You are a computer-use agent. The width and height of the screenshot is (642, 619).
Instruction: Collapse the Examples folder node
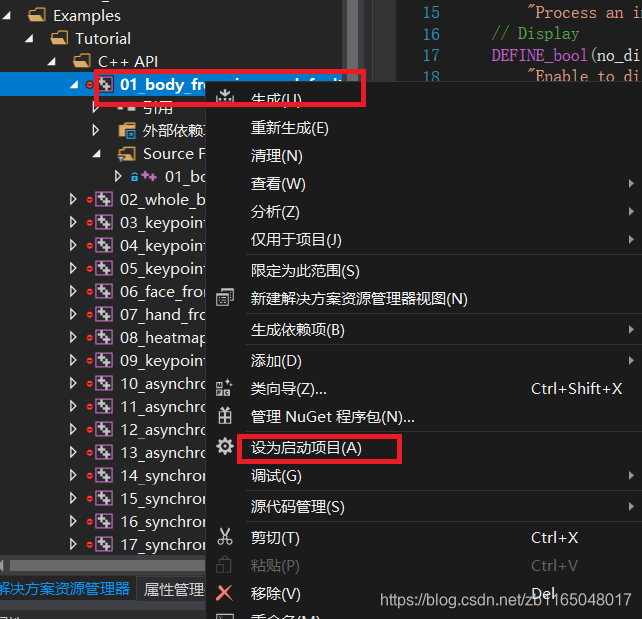coord(7,16)
